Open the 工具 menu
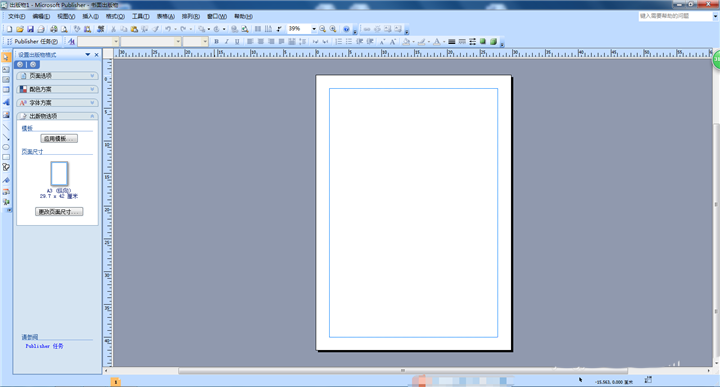The image size is (720, 387). coord(141,17)
